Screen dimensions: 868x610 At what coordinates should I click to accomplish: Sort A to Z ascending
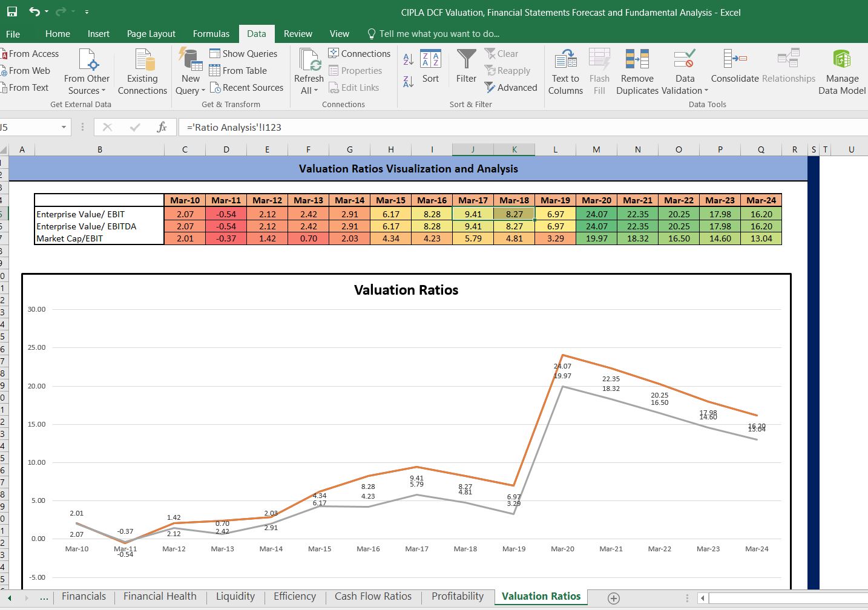pos(409,59)
